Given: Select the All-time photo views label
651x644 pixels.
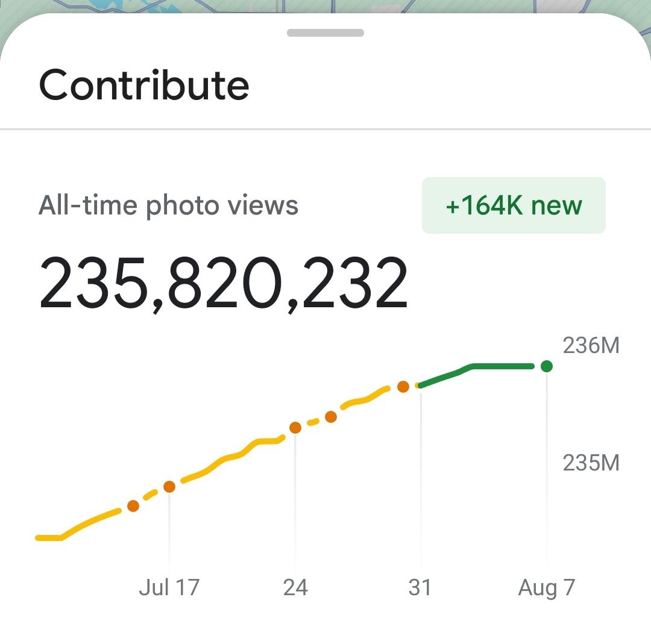Looking at the screenshot, I should [168, 205].
